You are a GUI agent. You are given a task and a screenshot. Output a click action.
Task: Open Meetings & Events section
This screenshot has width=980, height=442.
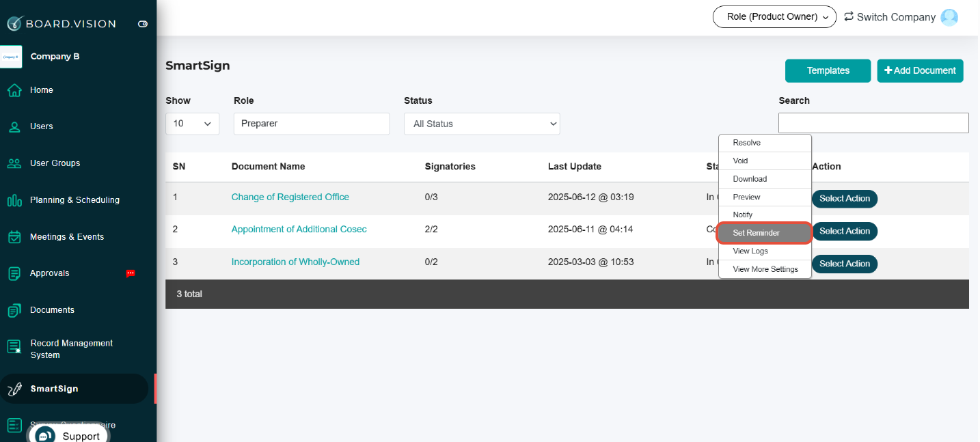tap(67, 237)
